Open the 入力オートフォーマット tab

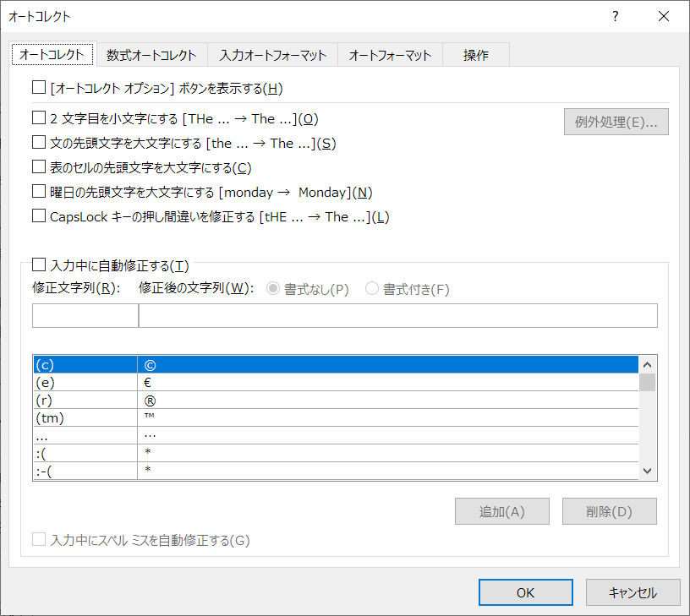coord(273,55)
